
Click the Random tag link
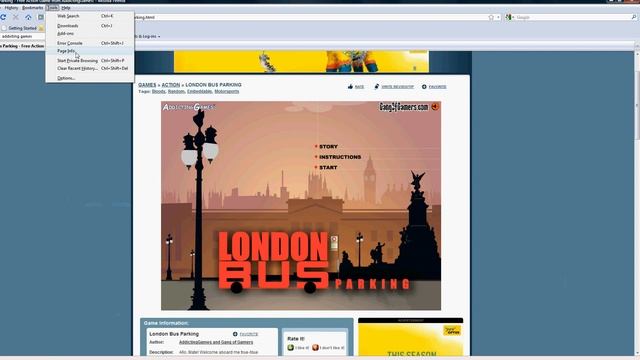176,91
